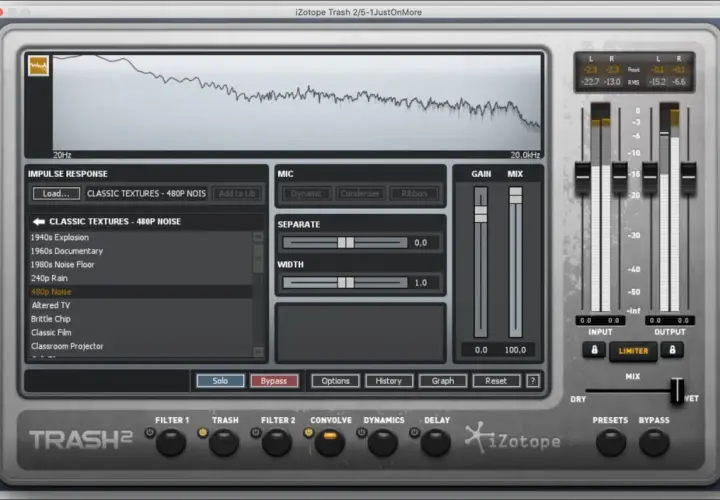The height and width of the screenshot is (500, 720).
Task: Open the Filter 1 module knob
Action: click(171, 443)
